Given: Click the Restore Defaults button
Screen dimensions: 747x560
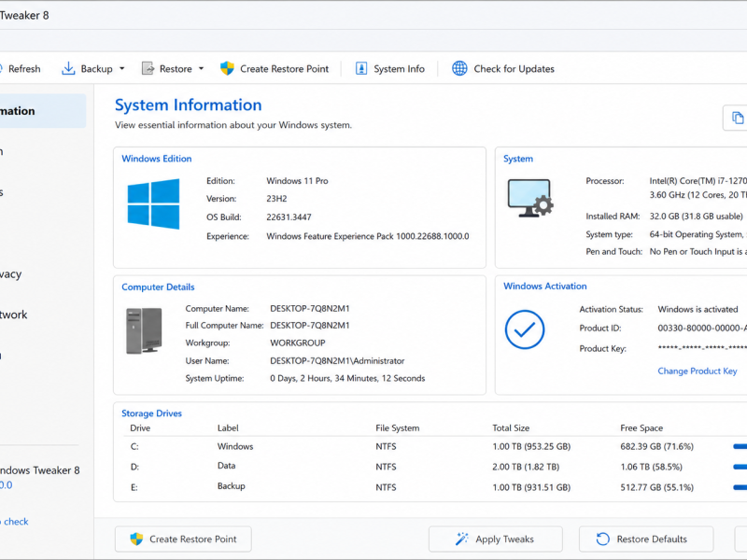Looking at the screenshot, I should [x=646, y=539].
